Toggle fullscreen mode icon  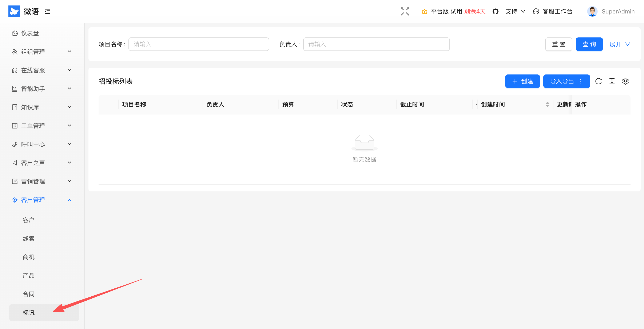(x=405, y=12)
